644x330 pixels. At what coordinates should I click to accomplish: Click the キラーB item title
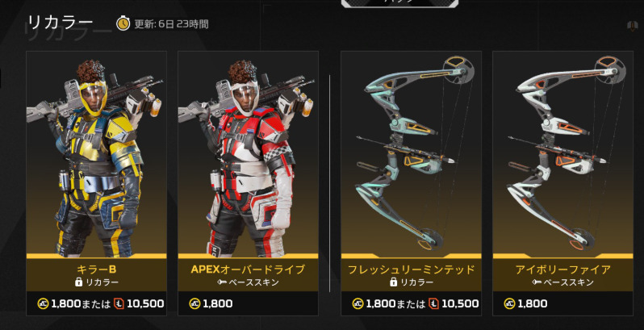(97, 269)
